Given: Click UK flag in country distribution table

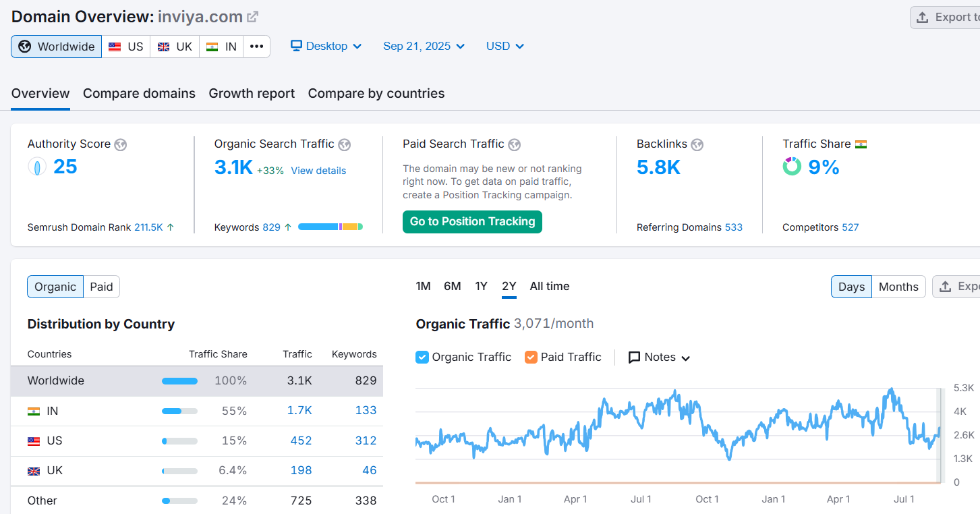Looking at the screenshot, I should pos(34,471).
